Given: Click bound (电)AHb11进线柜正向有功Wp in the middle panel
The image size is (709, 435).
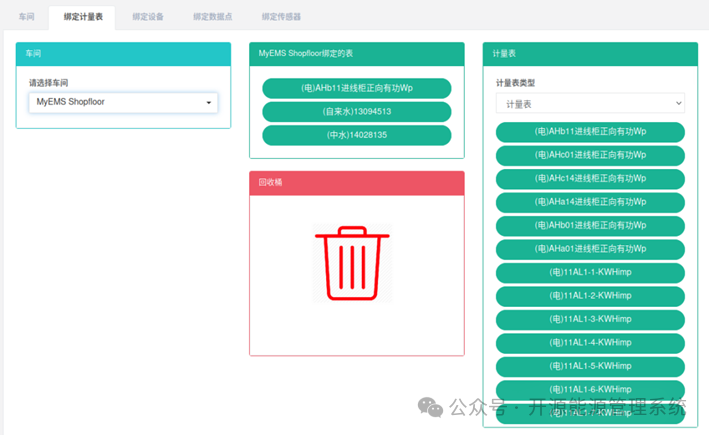Looking at the screenshot, I should tap(357, 88).
